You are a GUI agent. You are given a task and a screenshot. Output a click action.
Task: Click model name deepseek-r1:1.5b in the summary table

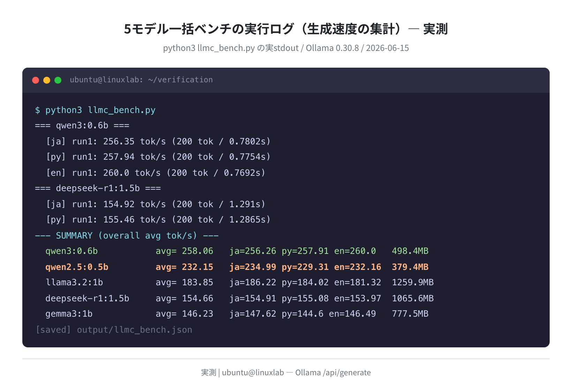click(87, 298)
